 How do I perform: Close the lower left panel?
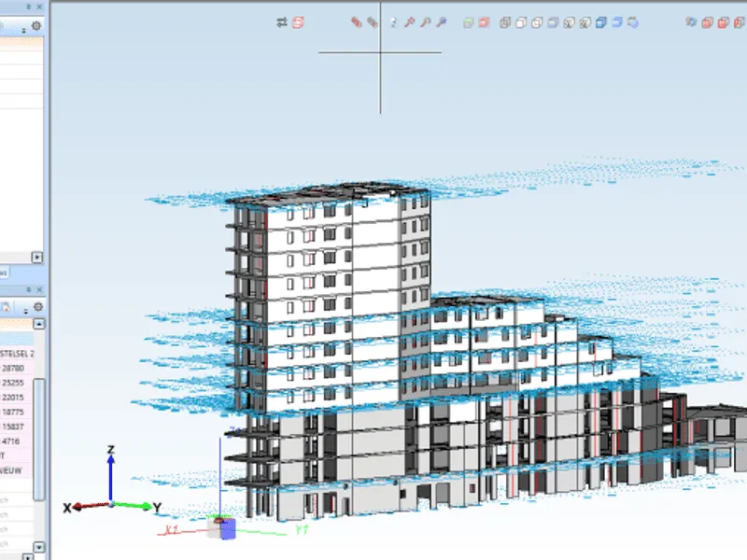[x=39, y=289]
